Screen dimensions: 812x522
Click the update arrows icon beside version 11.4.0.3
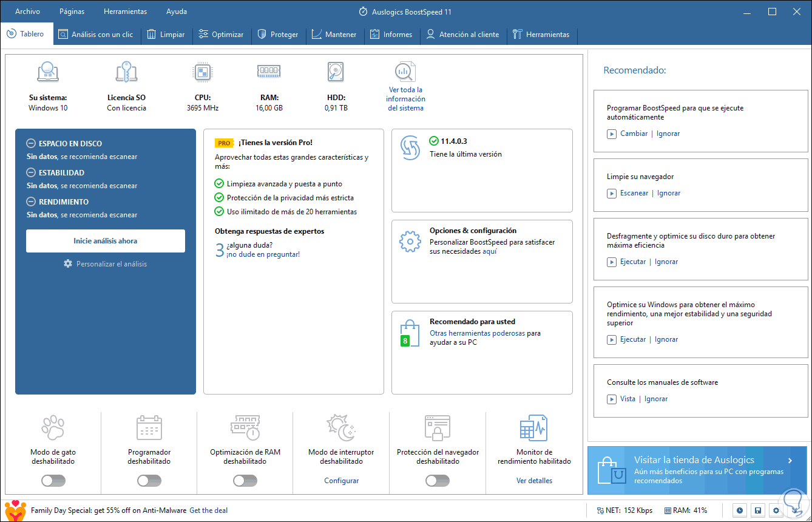tap(410, 149)
